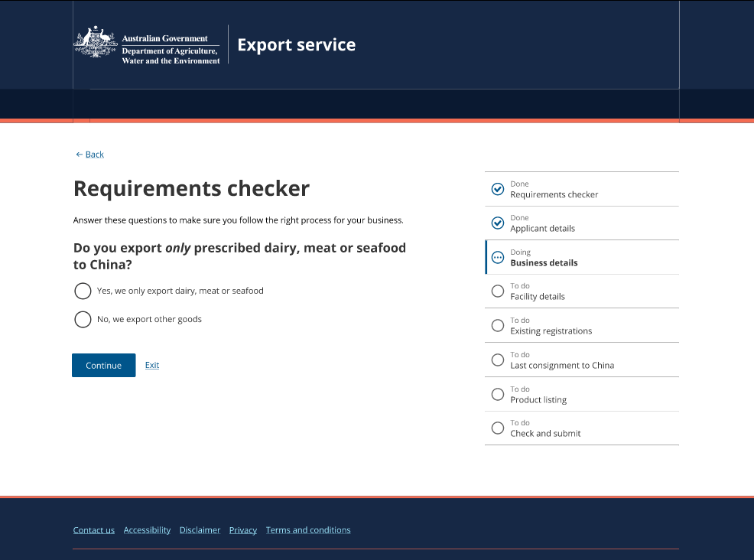Screen dimensions: 754x560
Task: Click the checkmark icon beside Requirements checker step
Action: [x=498, y=189]
